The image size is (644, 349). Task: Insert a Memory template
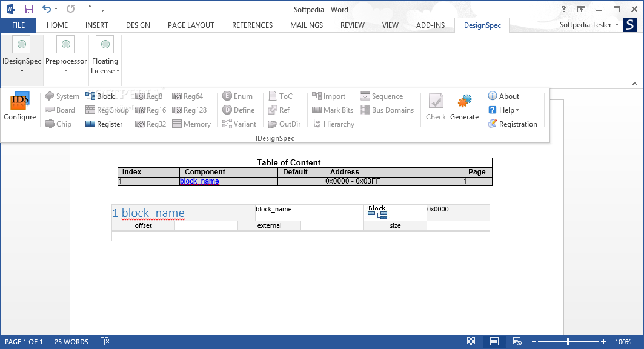(191, 124)
